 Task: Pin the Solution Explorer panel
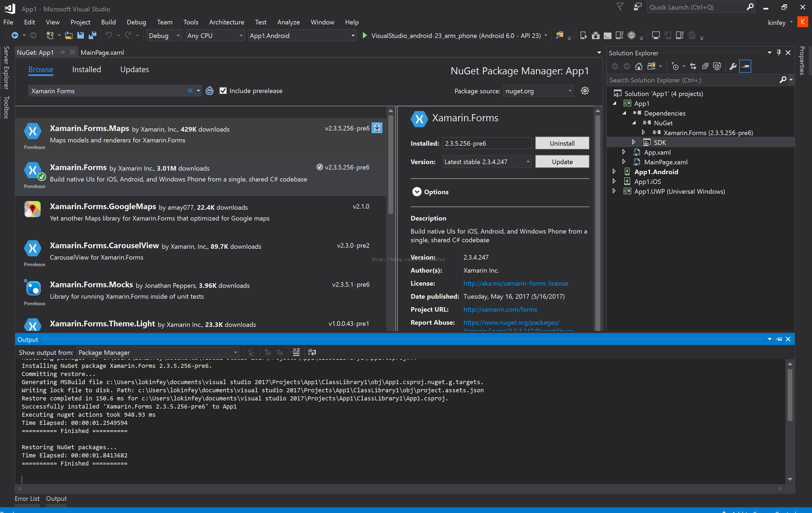pyautogui.click(x=779, y=53)
